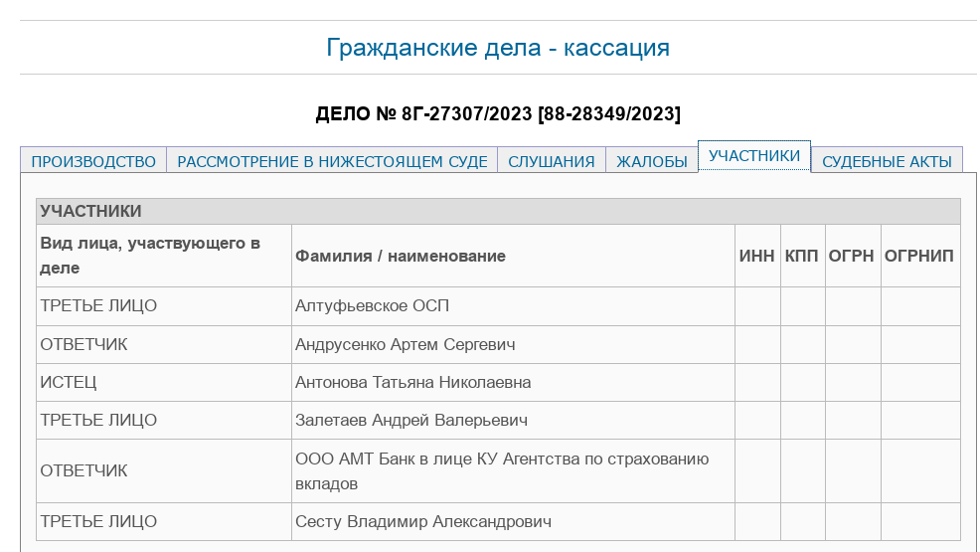Select the СЛУШАНИЯ tab
The width and height of the screenshot is (980, 552).
point(552,161)
